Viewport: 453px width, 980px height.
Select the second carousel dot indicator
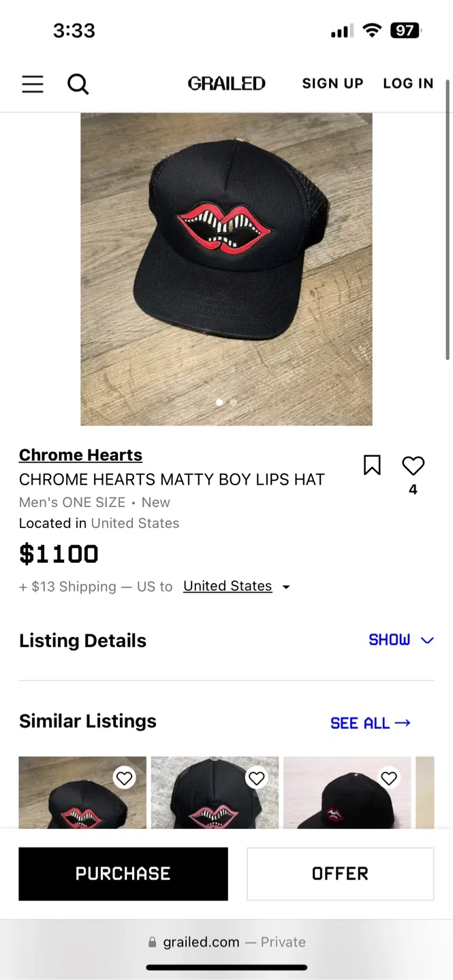point(234,402)
